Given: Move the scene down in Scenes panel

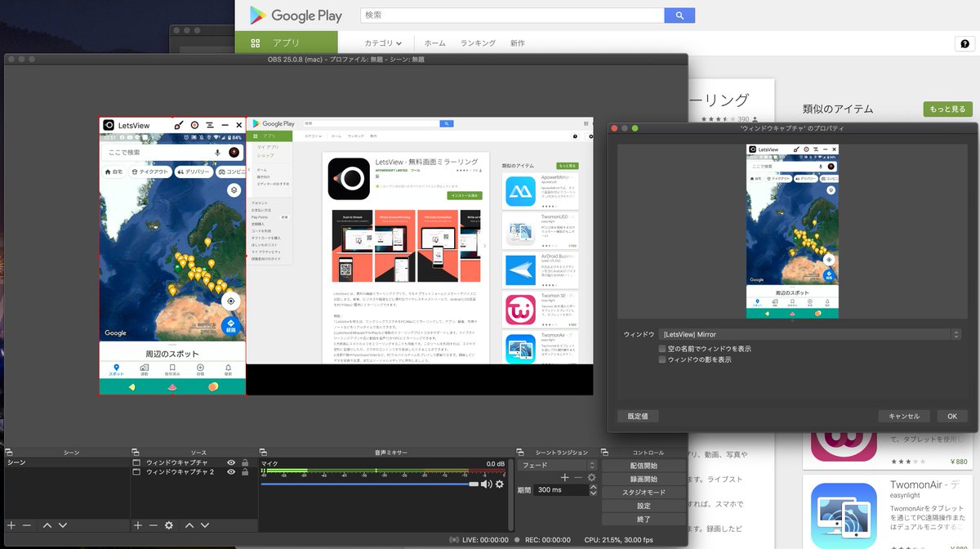Looking at the screenshot, I should point(63,525).
